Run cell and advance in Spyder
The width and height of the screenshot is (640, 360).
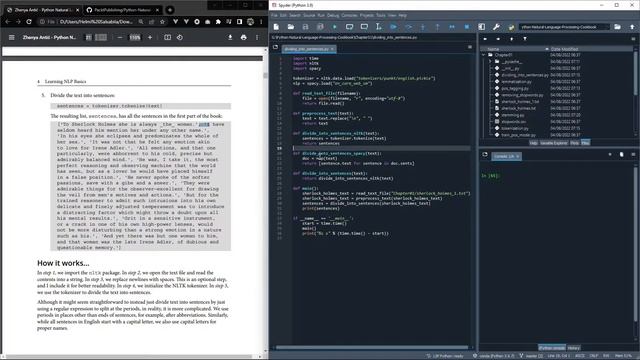coord(364,27)
